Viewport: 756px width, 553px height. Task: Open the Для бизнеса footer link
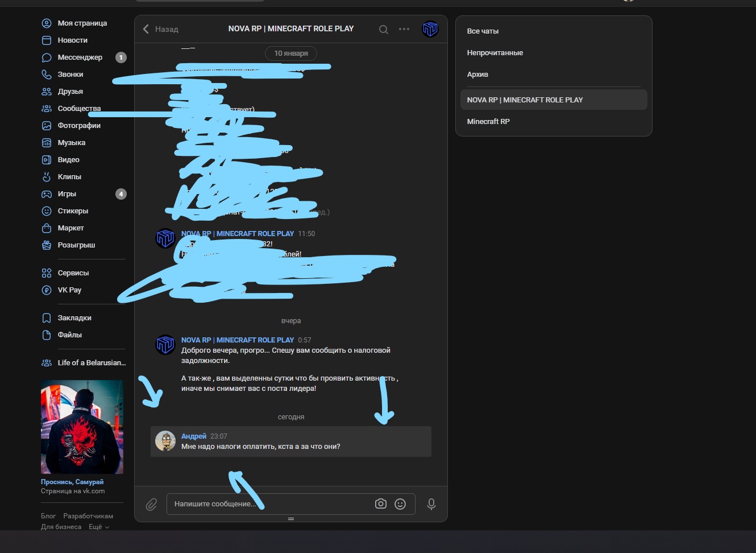tap(61, 527)
